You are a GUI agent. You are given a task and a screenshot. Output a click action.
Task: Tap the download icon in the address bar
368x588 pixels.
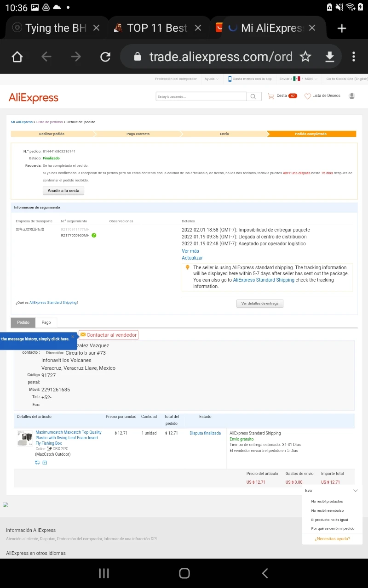coord(329,57)
